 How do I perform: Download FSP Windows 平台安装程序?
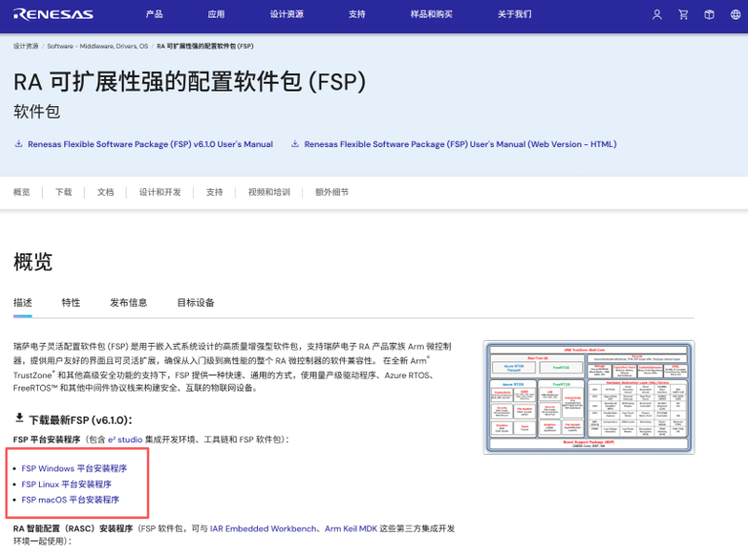point(74,468)
